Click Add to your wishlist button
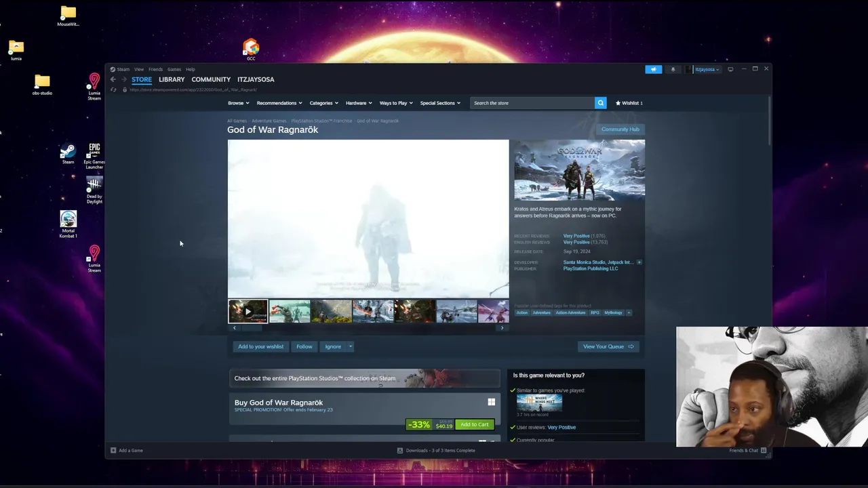The width and height of the screenshot is (868, 488). click(x=260, y=346)
